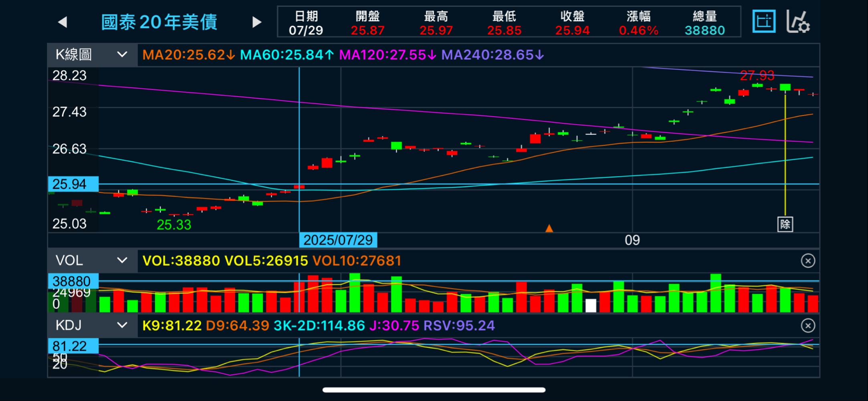This screenshot has height=401, width=868.
Task: Tap the VOL5:26915 average volume value
Action: tap(266, 261)
